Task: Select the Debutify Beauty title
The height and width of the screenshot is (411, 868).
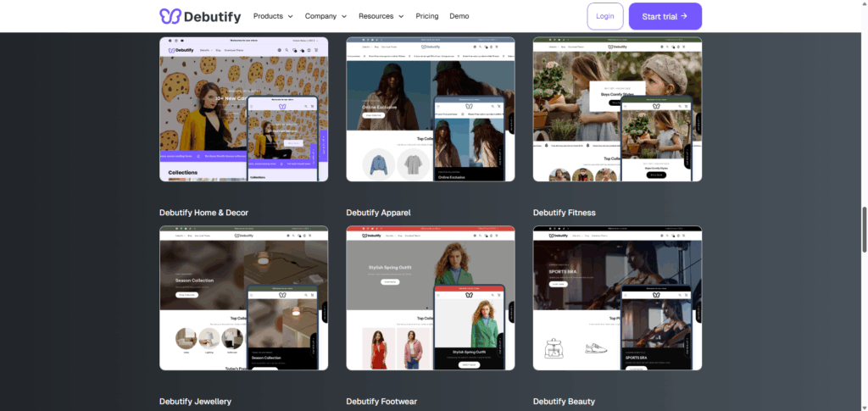Action: click(564, 401)
